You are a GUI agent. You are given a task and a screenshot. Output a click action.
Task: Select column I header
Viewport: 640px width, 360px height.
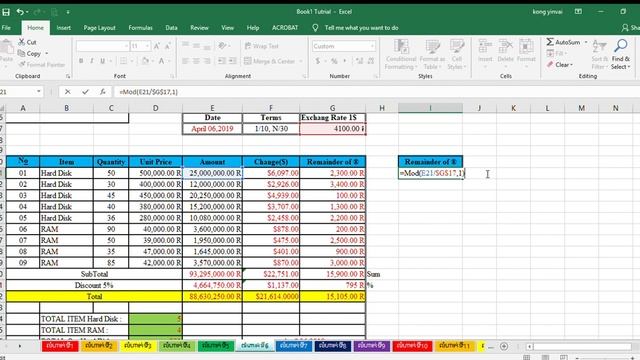pyautogui.click(x=430, y=108)
